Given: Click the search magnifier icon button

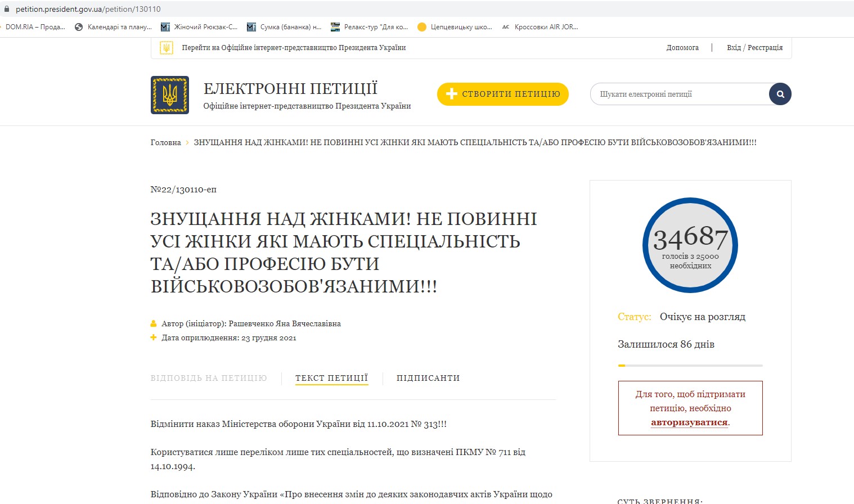Looking at the screenshot, I should [x=780, y=94].
